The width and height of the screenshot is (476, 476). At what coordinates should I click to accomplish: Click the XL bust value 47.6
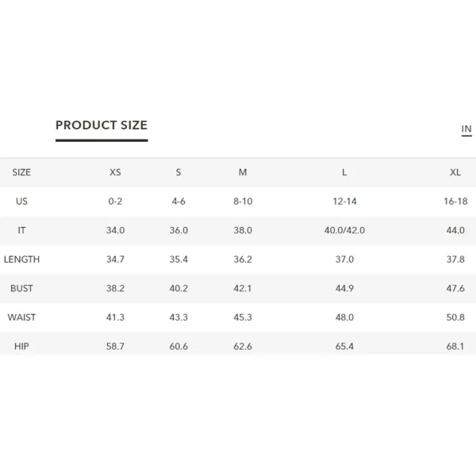coord(455,289)
